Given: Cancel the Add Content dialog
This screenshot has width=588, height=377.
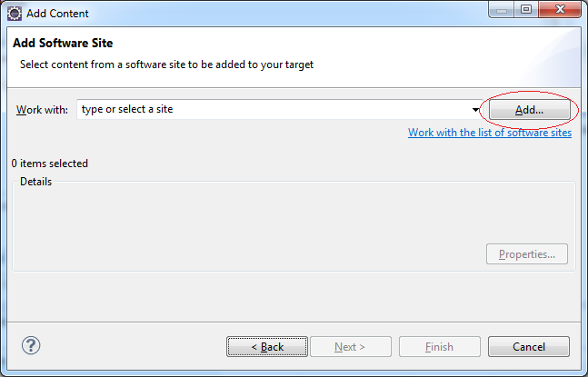Looking at the screenshot, I should tap(529, 347).
